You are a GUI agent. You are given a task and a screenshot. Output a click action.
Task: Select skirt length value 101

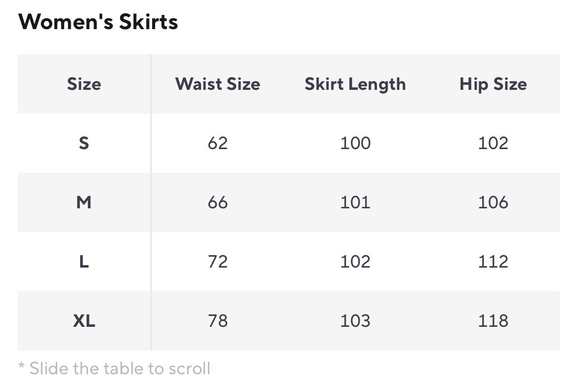355,202
